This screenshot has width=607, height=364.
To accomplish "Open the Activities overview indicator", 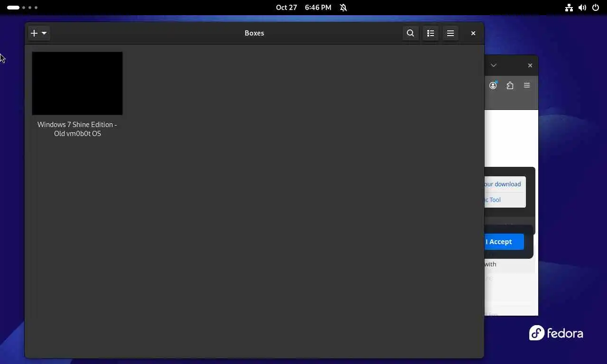I will pos(22,8).
